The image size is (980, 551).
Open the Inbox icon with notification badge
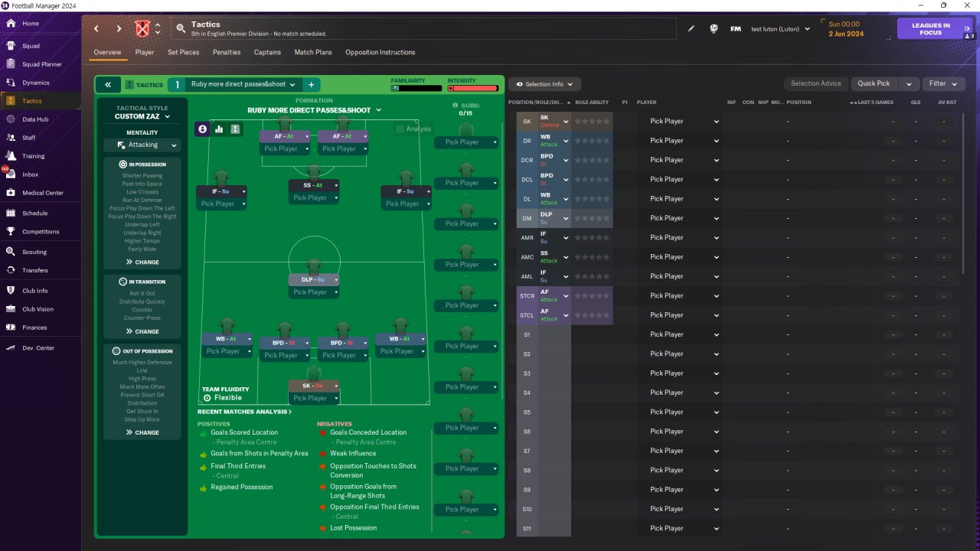[x=11, y=174]
